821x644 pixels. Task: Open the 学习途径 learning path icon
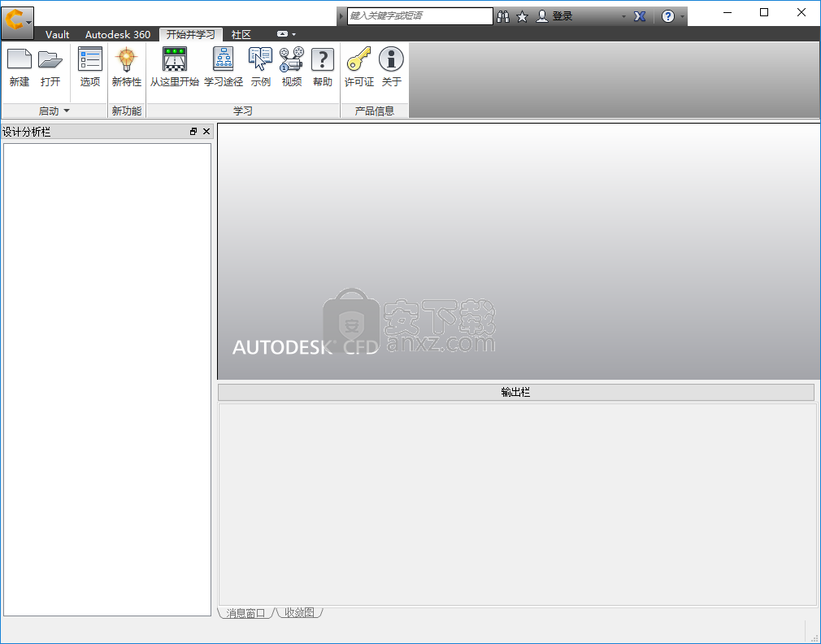(224, 59)
